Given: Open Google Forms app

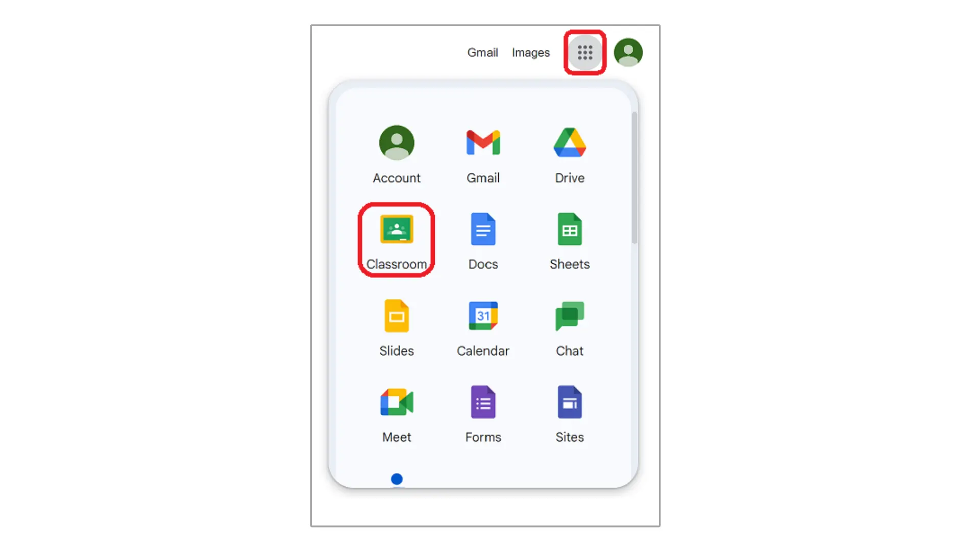Looking at the screenshot, I should click(483, 402).
